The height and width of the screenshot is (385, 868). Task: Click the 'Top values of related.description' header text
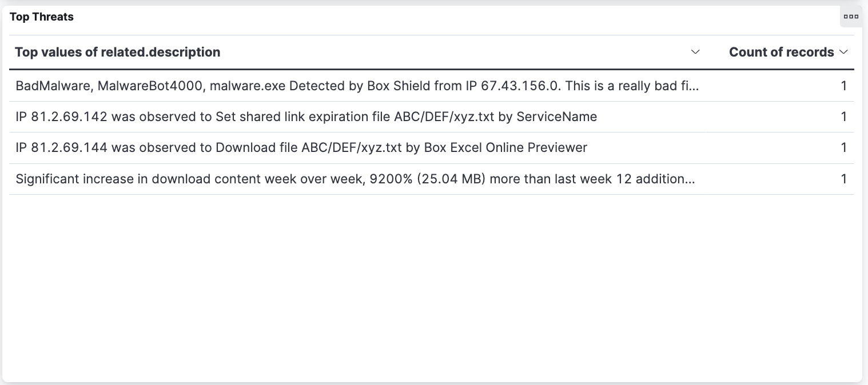[x=118, y=52]
